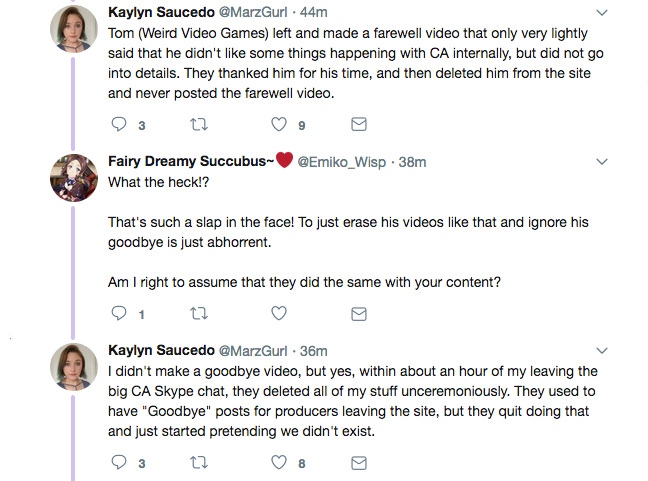Retweet Kaylyn's tweet about the Skype chat
648x481 pixels.
[198, 463]
